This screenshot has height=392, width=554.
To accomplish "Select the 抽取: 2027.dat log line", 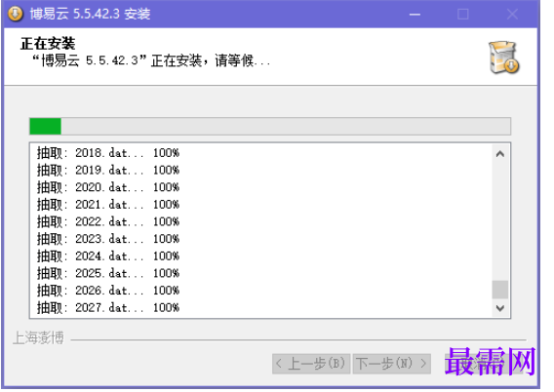I will tap(108, 307).
